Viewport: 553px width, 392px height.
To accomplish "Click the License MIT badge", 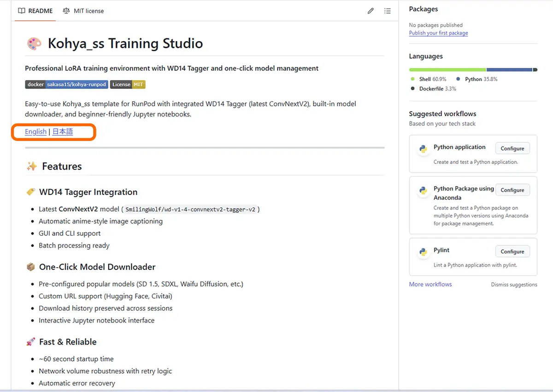I will tap(128, 84).
